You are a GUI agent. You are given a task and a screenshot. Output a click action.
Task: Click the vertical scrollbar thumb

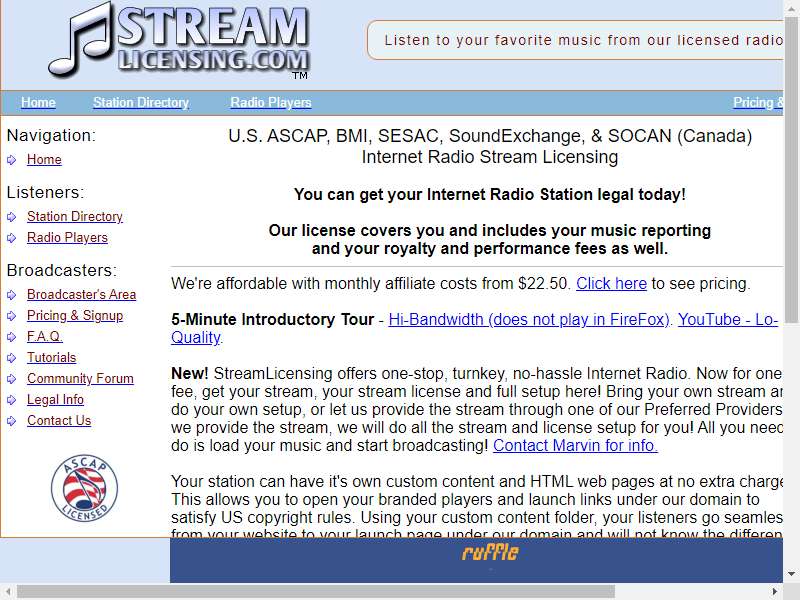[x=791, y=171]
